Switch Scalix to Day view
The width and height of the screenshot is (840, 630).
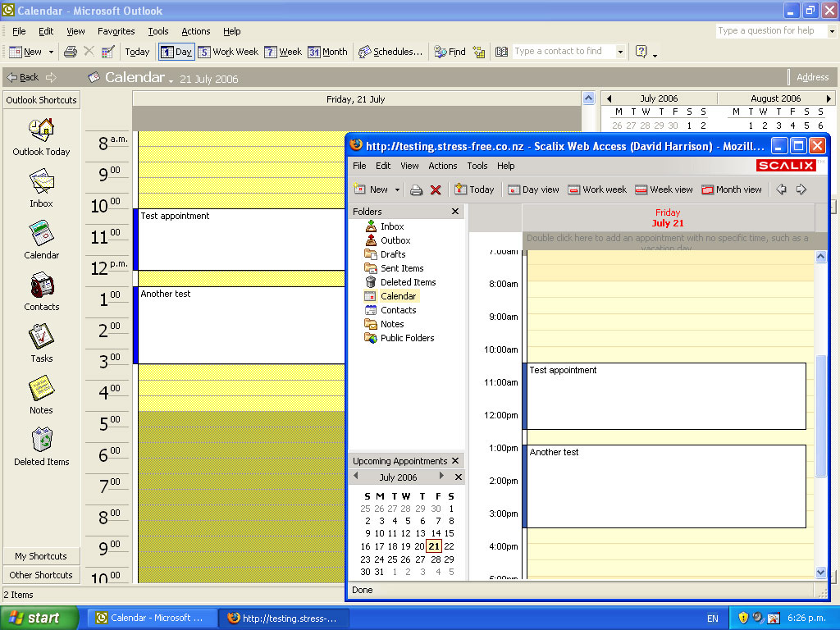[533, 189]
